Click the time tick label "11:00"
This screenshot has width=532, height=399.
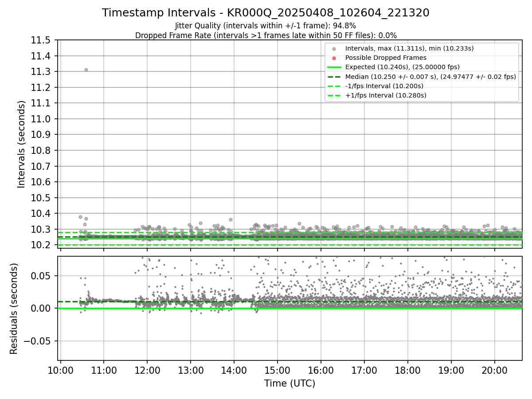104,371
